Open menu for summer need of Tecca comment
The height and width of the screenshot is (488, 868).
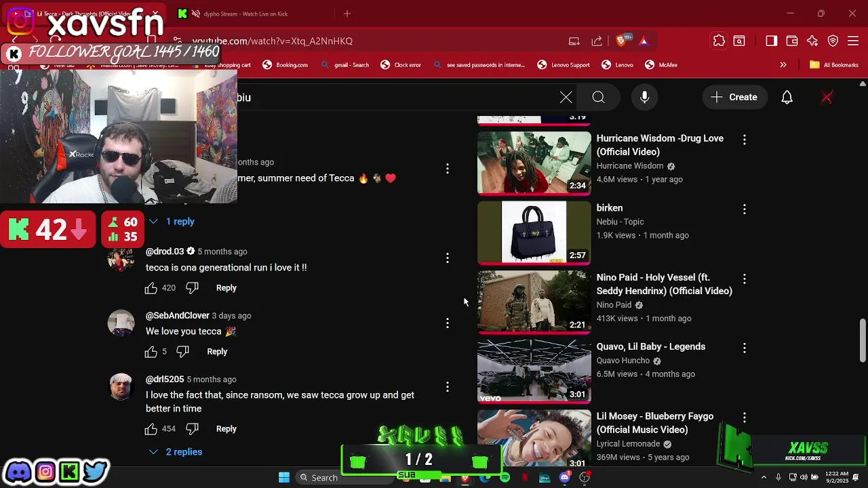click(x=448, y=168)
